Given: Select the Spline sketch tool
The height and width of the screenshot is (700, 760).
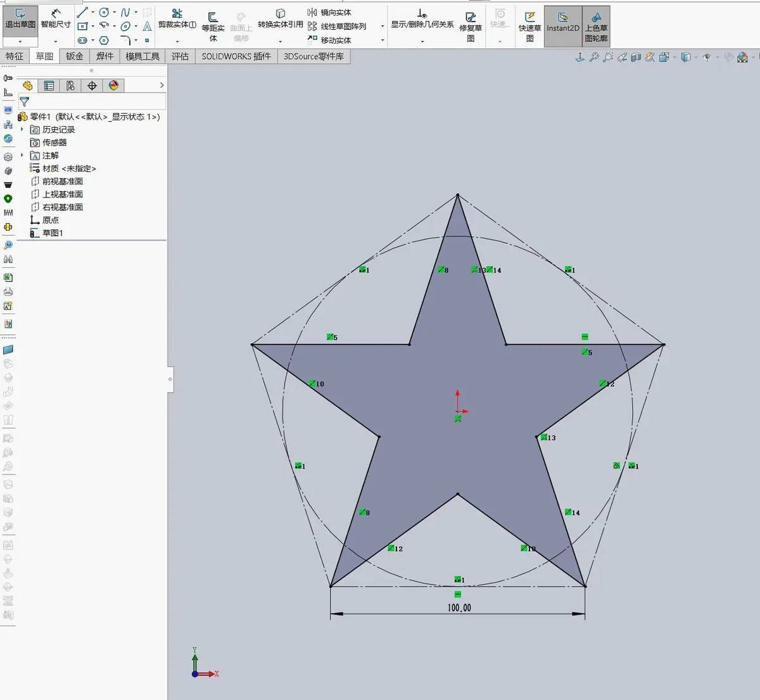Looking at the screenshot, I should pos(125,12).
